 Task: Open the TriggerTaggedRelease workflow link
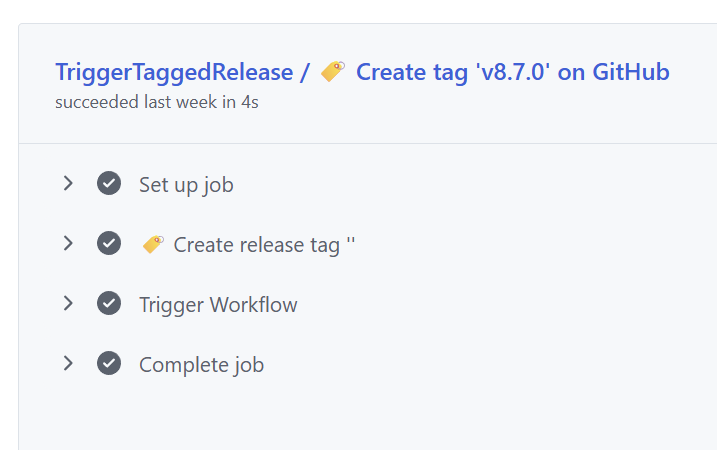[x=174, y=72]
